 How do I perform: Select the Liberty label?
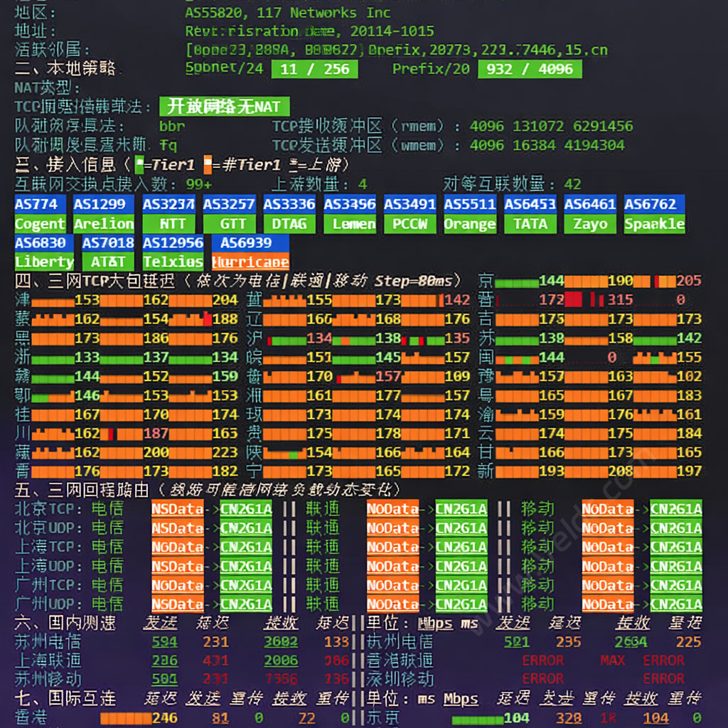(x=44, y=262)
